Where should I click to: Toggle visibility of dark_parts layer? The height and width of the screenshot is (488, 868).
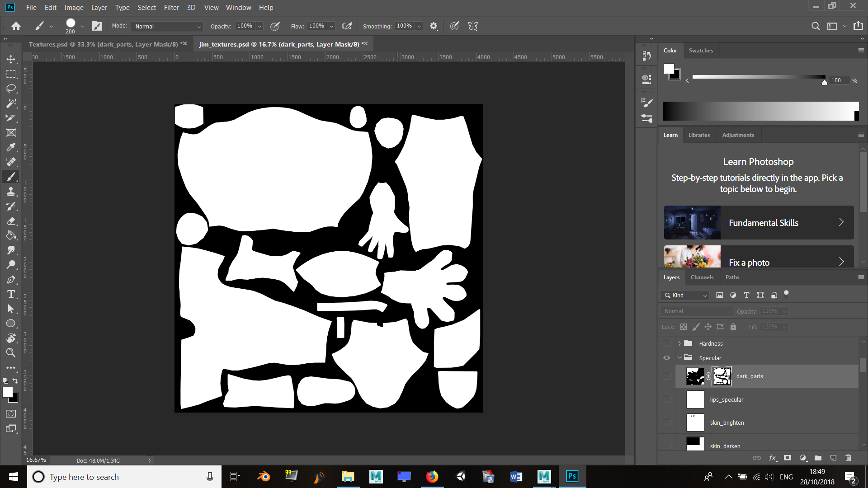point(667,375)
